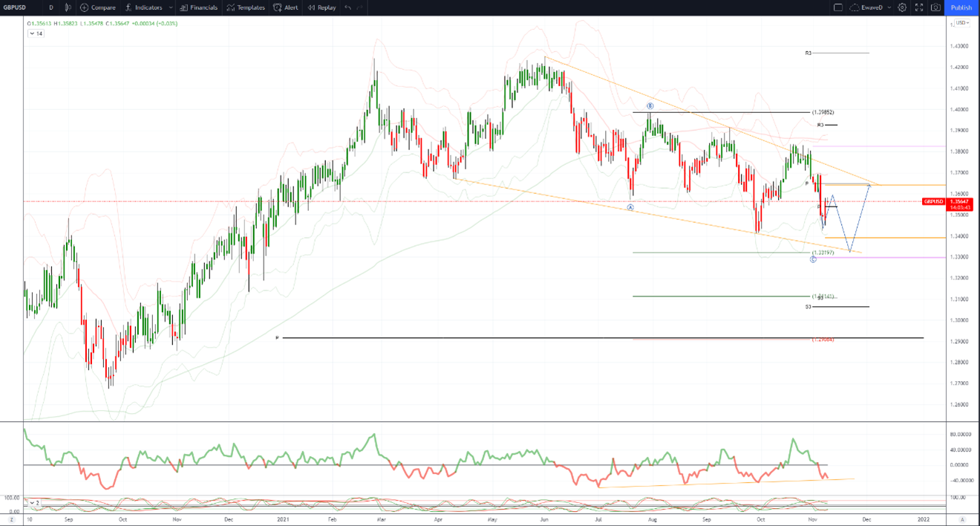
Task: Toggle auto scale with the A button
Action: point(961,519)
